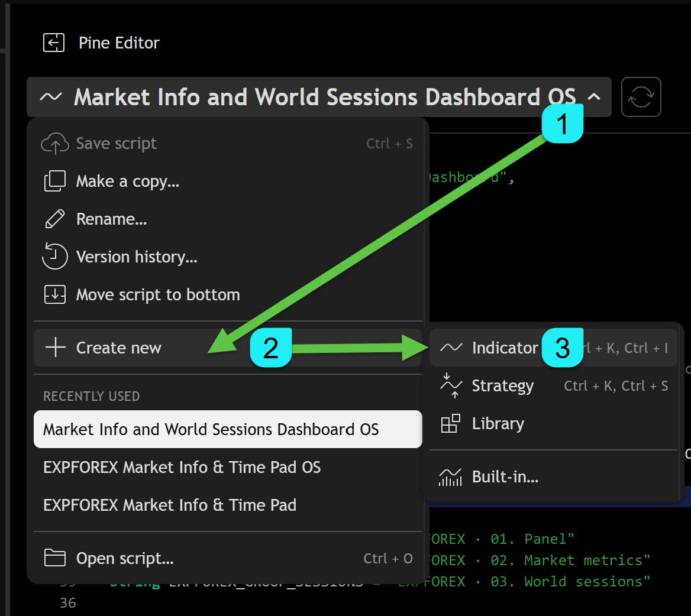The height and width of the screenshot is (616, 691).
Task: Collapse the script name dropdown chevron
Action: [x=594, y=96]
